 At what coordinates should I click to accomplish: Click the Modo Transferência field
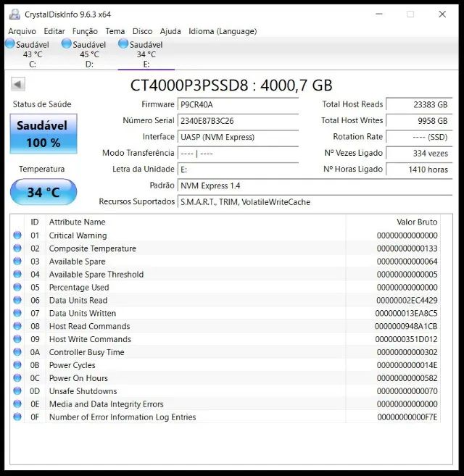(238, 154)
